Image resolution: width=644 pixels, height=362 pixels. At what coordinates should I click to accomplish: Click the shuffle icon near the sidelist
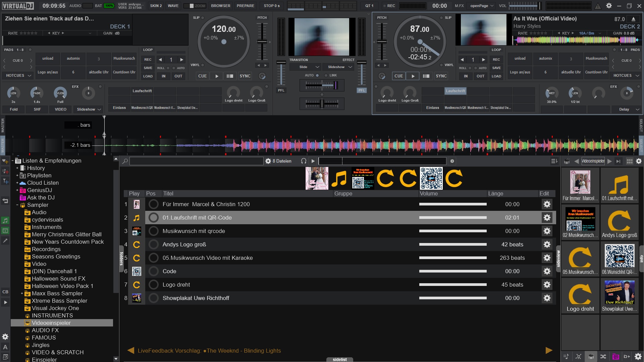603,356
